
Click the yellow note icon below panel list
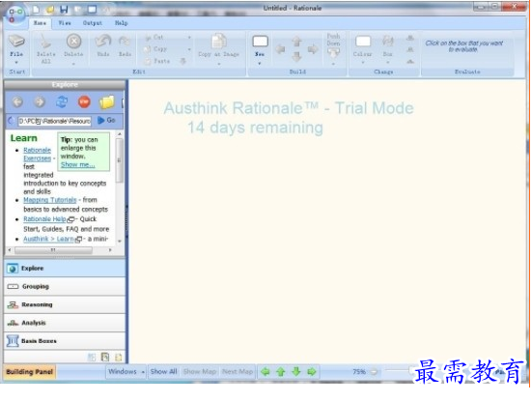click(x=119, y=358)
